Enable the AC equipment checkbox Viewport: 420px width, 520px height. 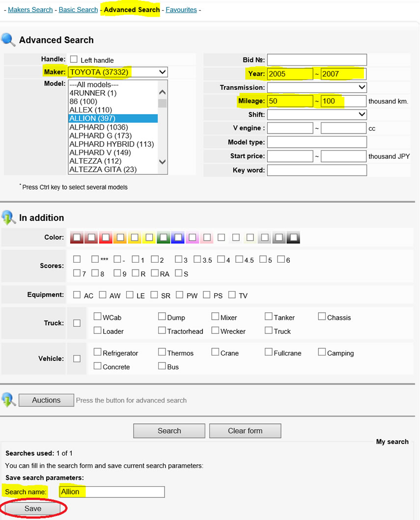click(x=77, y=295)
